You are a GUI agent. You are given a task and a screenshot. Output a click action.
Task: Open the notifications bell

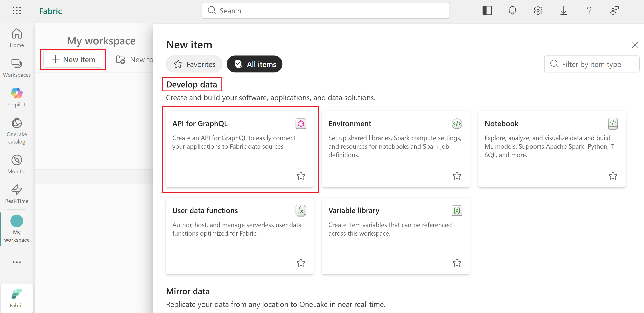513,10
